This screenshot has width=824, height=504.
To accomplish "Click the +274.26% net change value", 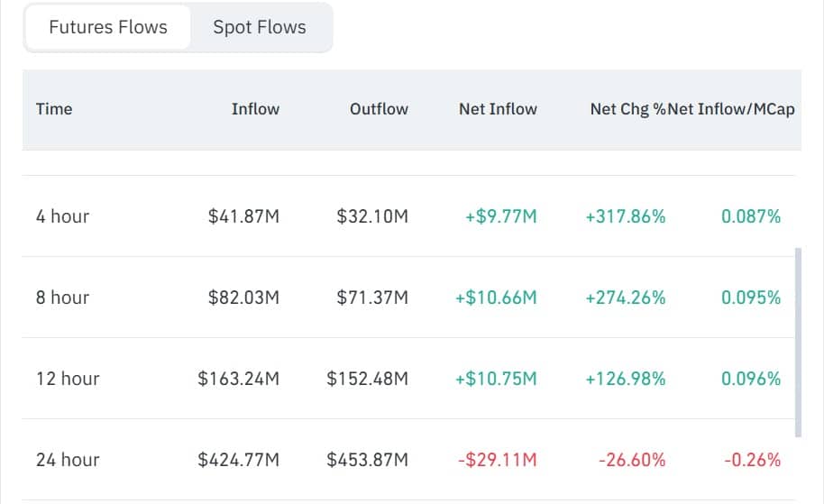I will click(x=626, y=298).
